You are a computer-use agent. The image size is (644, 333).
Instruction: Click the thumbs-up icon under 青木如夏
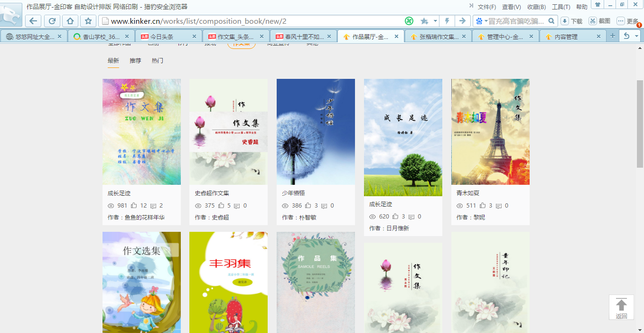click(483, 206)
